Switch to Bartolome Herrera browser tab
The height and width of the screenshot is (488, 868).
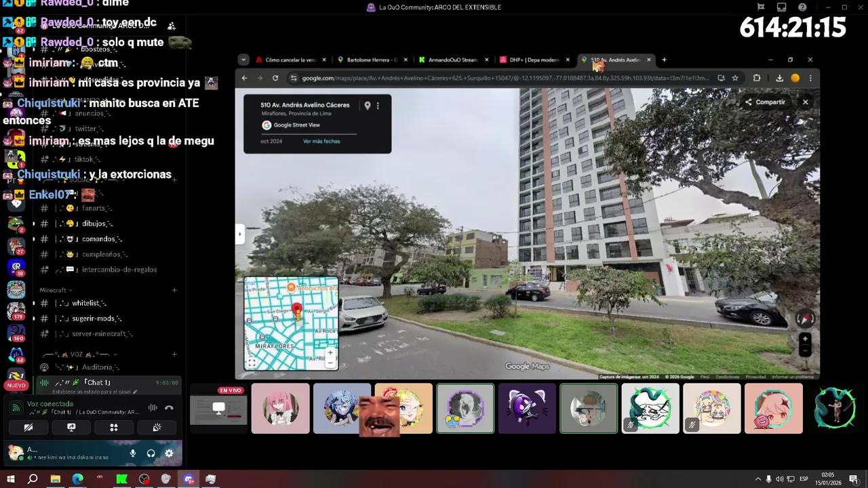(372, 60)
